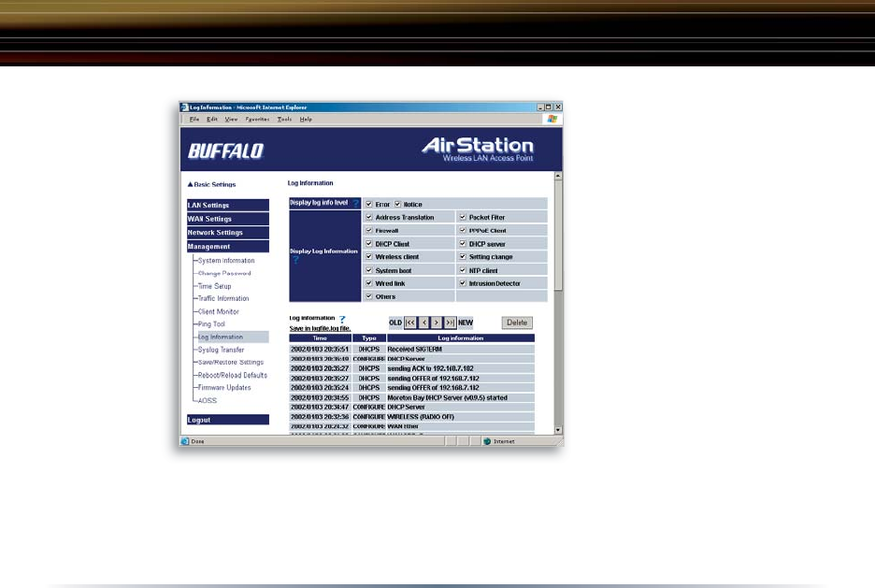Click the Internet zone globe icon in status bar
Screen dimensions: 875x588
click(x=487, y=441)
